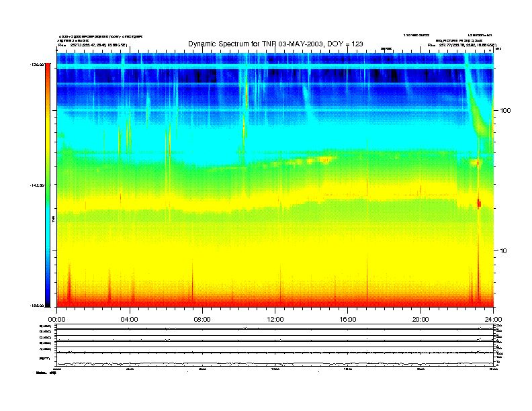Click the red burst near 23:00 in the yellow band
532x411 pixels.
[479, 203]
